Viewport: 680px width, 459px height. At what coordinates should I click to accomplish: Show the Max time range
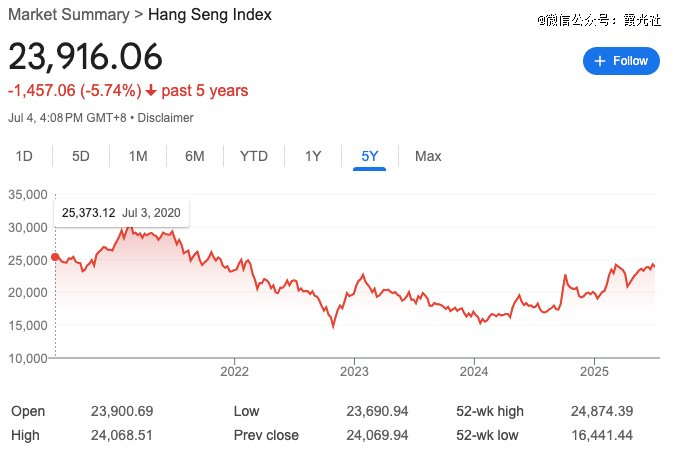[428, 156]
